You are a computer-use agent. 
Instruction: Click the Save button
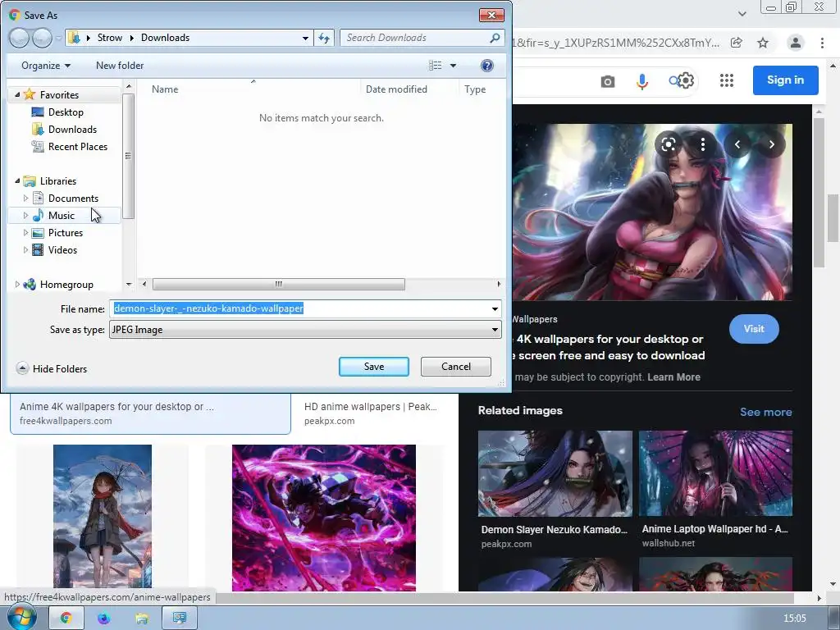(374, 367)
